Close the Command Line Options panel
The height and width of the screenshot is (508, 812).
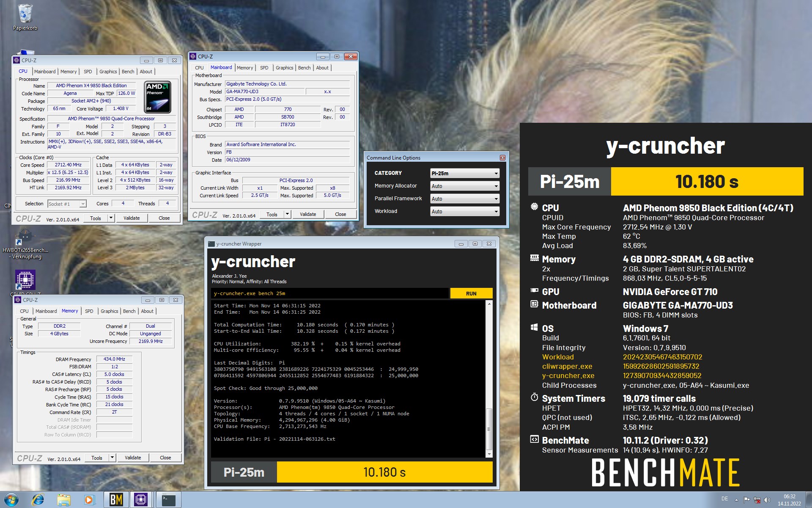pos(502,158)
